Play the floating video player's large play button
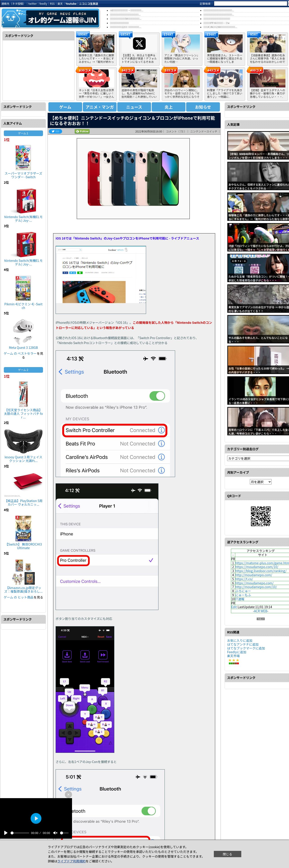The height and width of the screenshot is (868, 289). 36,818
